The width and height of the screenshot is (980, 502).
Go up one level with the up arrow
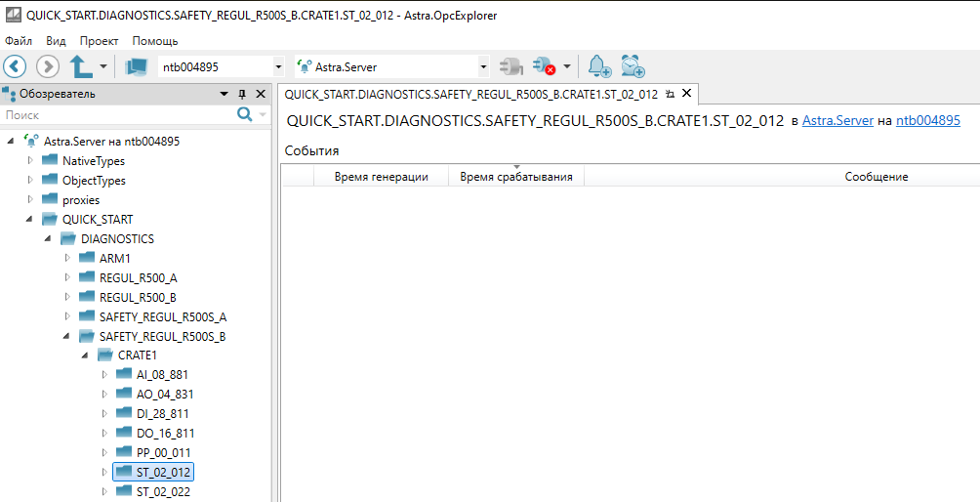click(81, 66)
